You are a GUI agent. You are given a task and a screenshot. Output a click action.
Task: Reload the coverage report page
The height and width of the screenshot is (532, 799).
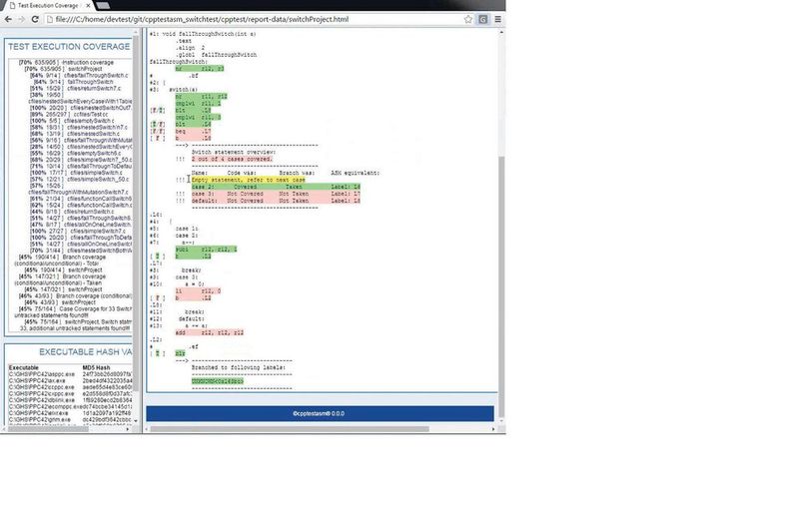pos(35,19)
